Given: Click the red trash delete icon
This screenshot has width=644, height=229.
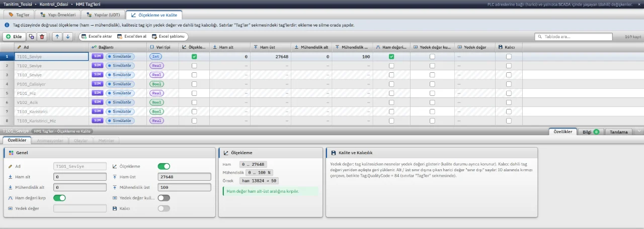Looking at the screenshot, I should (x=42, y=37).
